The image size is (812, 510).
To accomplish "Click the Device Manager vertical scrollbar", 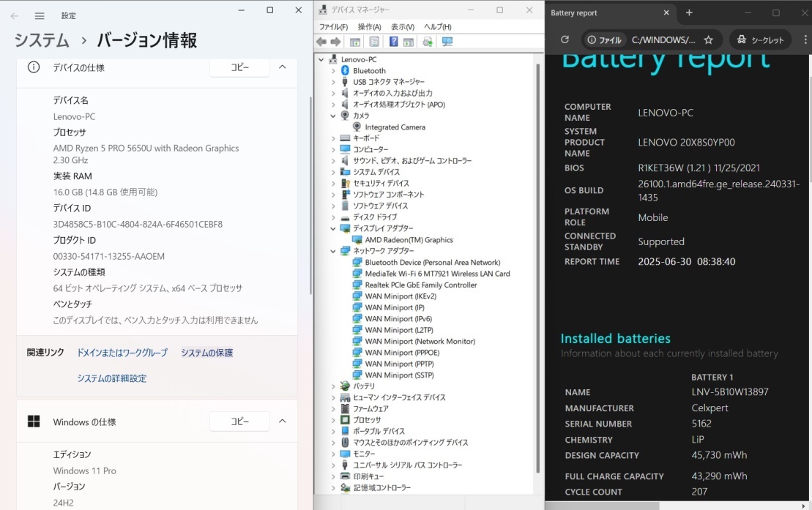I will tap(537, 269).
